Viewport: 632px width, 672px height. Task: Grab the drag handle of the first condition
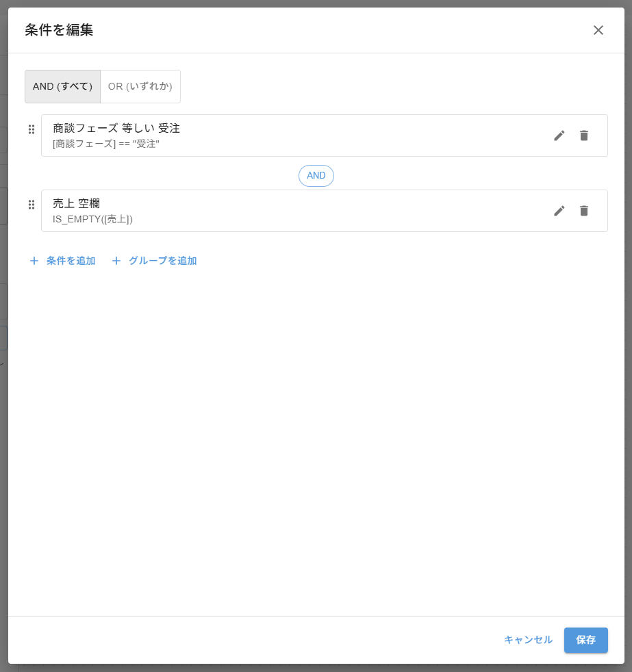31,129
